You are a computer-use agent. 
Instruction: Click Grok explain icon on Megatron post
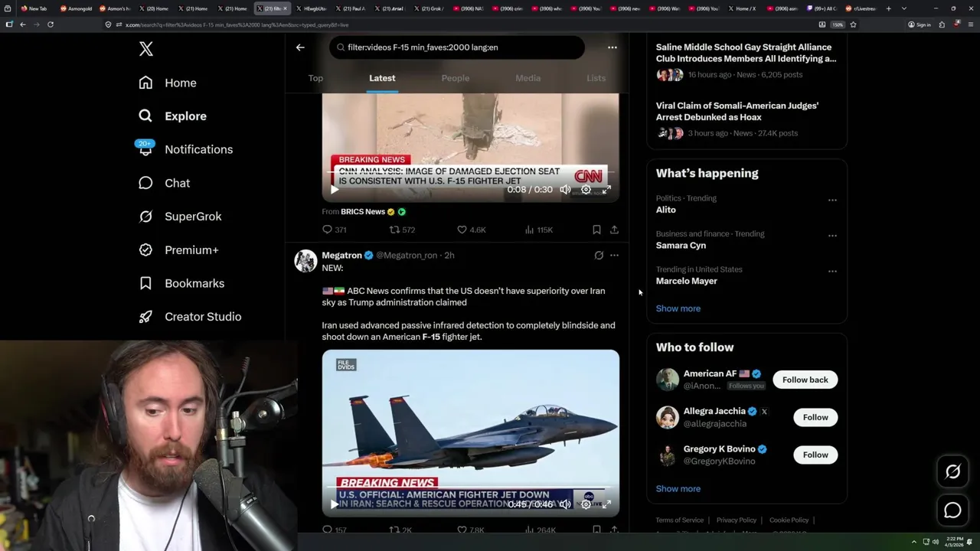pyautogui.click(x=599, y=256)
